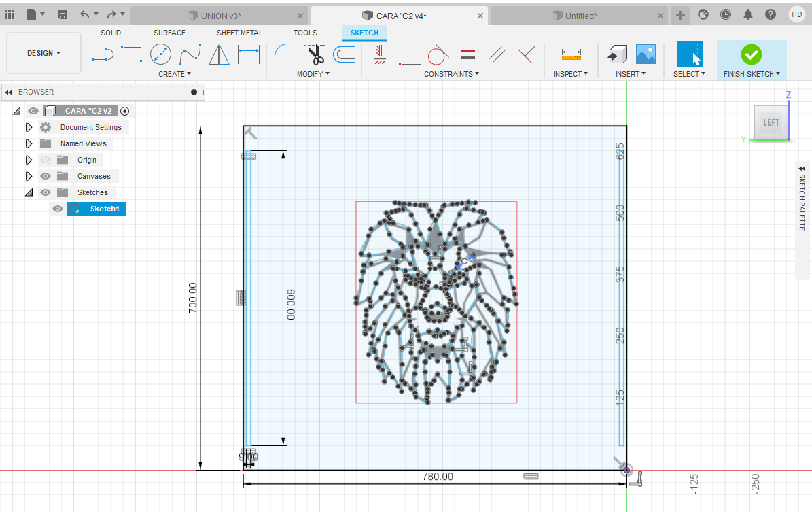This screenshot has height=512, width=812.
Task: Switch to the SOLID ribbon tab
Action: (111, 33)
